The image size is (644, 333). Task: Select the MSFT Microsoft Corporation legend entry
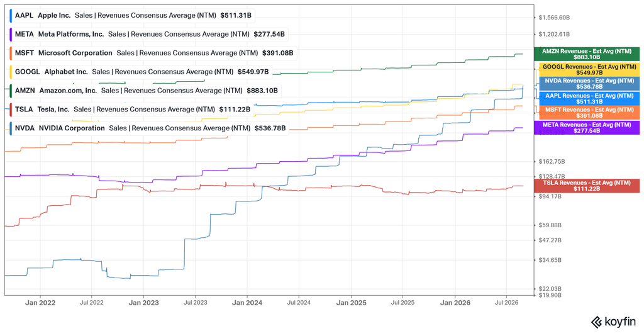tap(153, 53)
